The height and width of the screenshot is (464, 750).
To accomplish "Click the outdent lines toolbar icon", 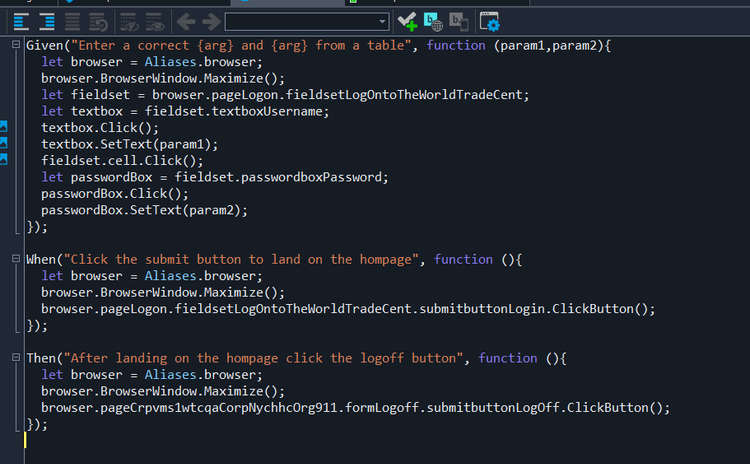I will (21, 22).
